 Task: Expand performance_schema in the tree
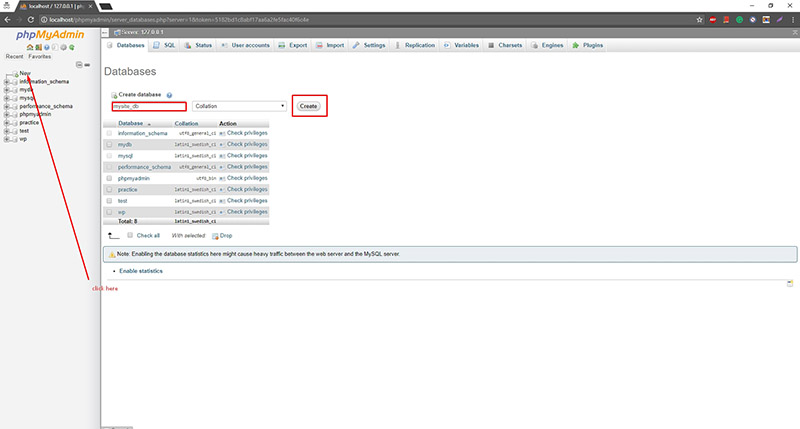tap(7, 106)
